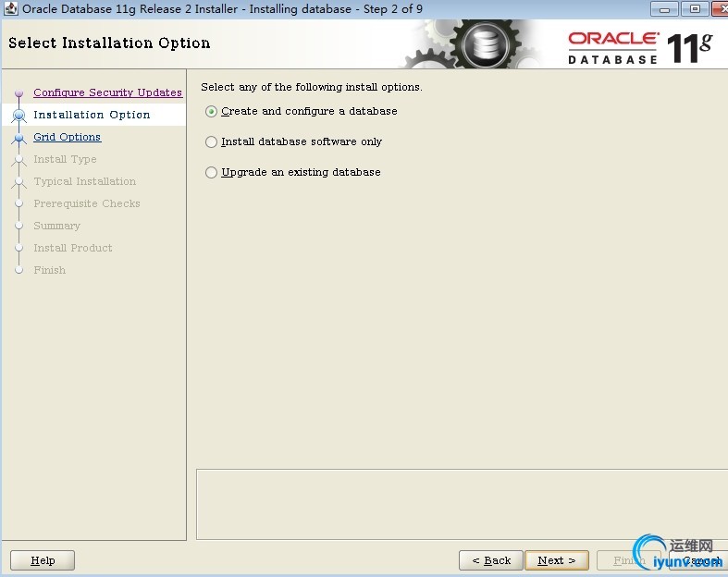Click the Typical Installation step label

(85, 181)
